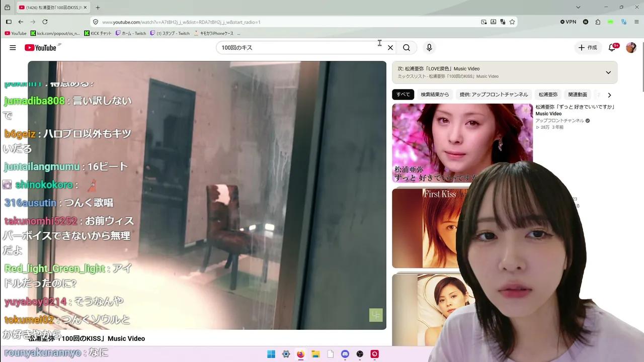Open the ずっと 好きでいいですか video thumbnail
This screenshot has width=644, height=362.
[x=462, y=143]
